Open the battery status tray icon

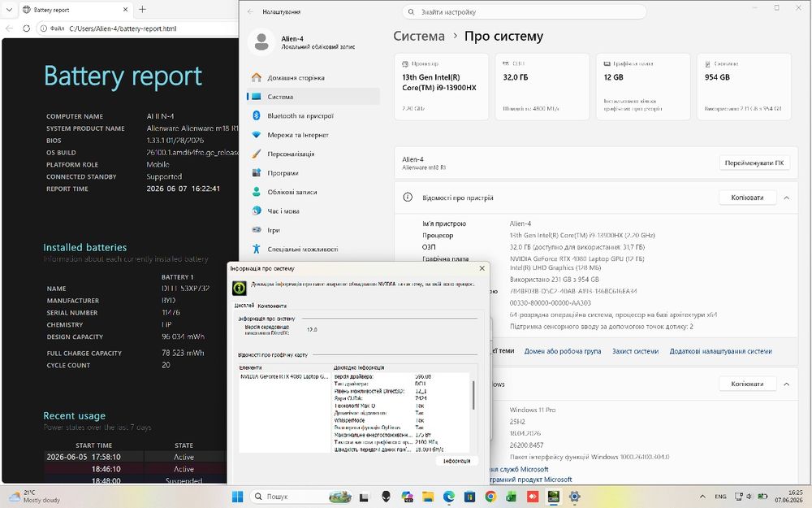[762, 497]
